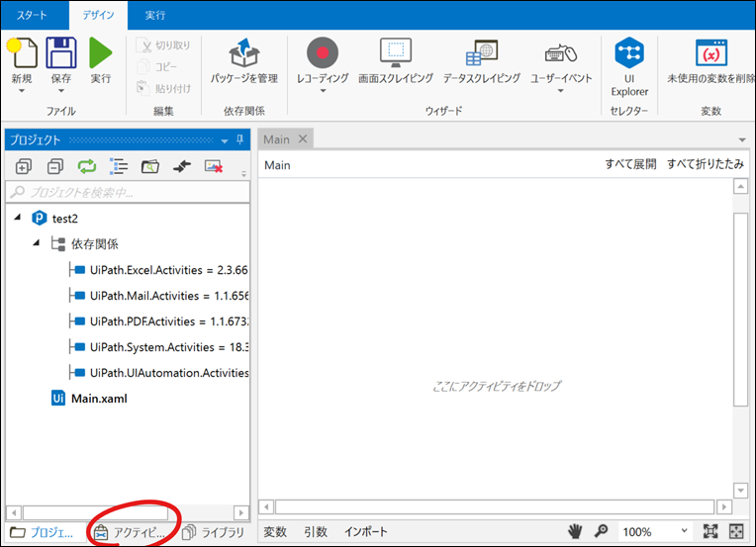The height and width of the screenshot is (547, 756).
Task: Open project panel options dropdown arrow
Action: [x=225, y=141]
